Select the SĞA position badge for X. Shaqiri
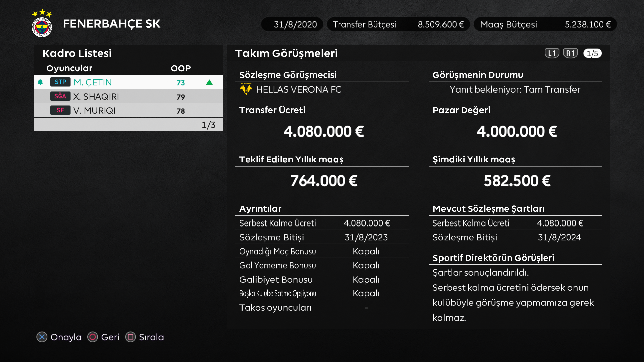Screen dimensions: 644x362 click(x=60, y=96)
